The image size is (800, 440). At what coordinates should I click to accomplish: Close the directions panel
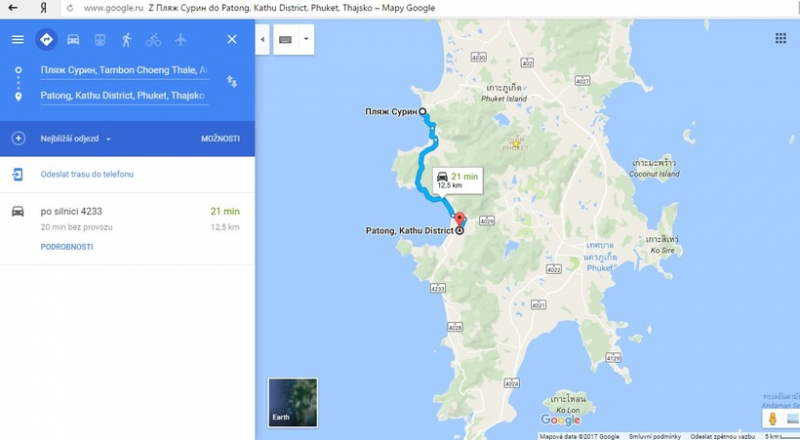pyautogui.click(x=232, y=39)
